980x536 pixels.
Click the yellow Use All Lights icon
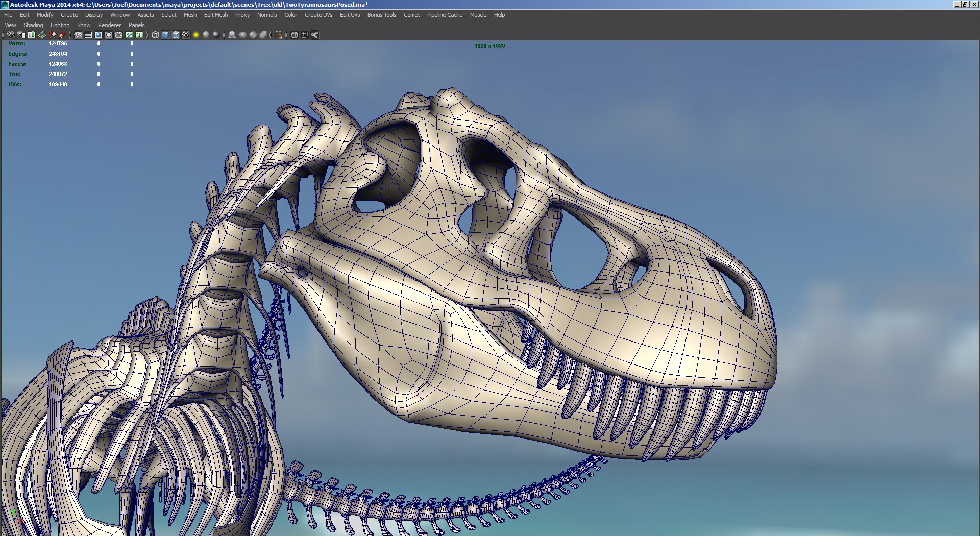click(196, 35)
